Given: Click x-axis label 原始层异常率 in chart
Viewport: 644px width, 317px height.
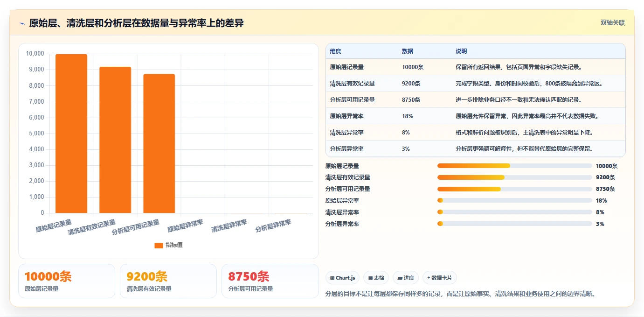Looking at the screenshot, I should click(186, 226).
